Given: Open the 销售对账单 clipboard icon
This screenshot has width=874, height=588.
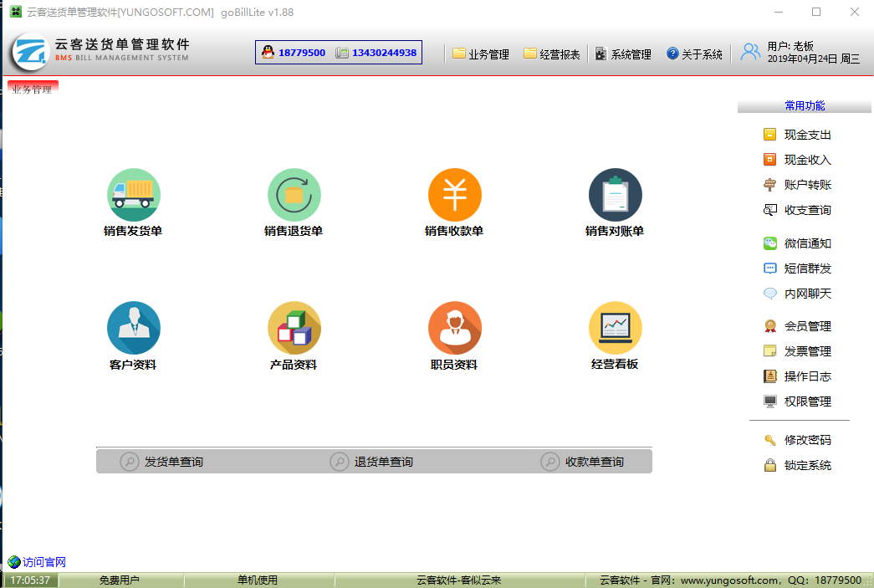Looking at the screenshot, I should 616,195.
